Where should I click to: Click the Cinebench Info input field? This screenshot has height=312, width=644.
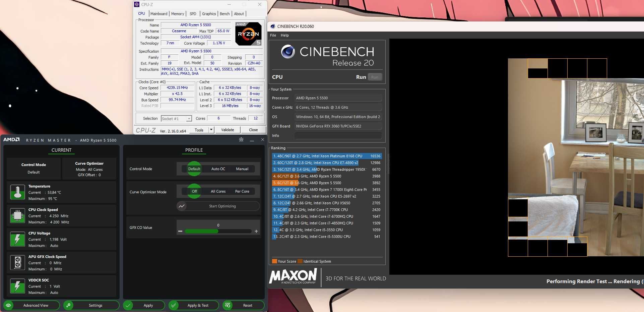pyautogui.click(x=338, y=136)
